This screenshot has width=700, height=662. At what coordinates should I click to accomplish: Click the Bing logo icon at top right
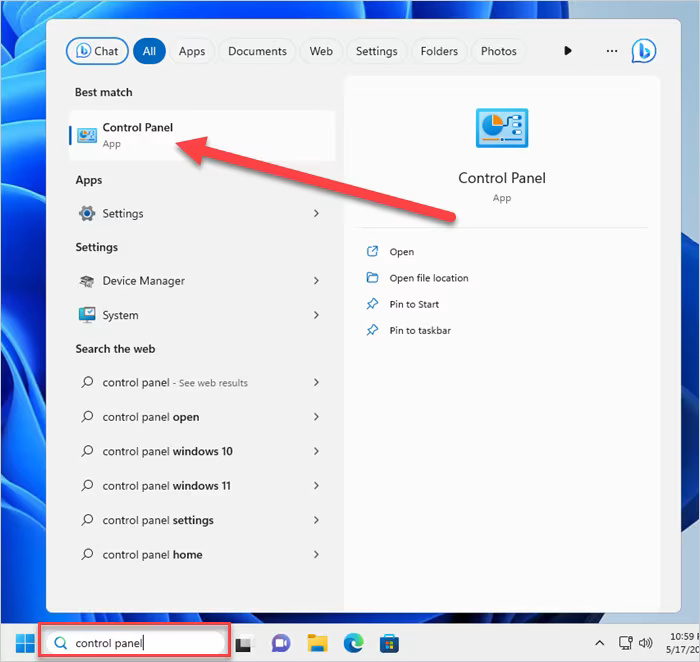[643, 51]
